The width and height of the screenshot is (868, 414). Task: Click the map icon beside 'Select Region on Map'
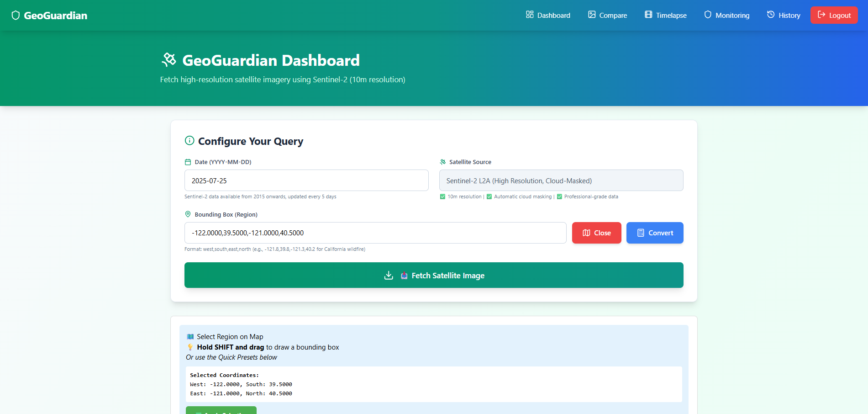[190, 337]
